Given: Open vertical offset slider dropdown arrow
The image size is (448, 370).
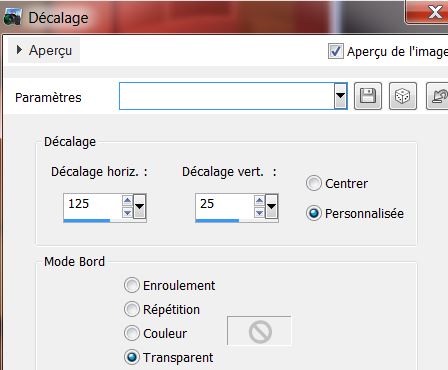Looking at the screenshot, I should (271, 206).
